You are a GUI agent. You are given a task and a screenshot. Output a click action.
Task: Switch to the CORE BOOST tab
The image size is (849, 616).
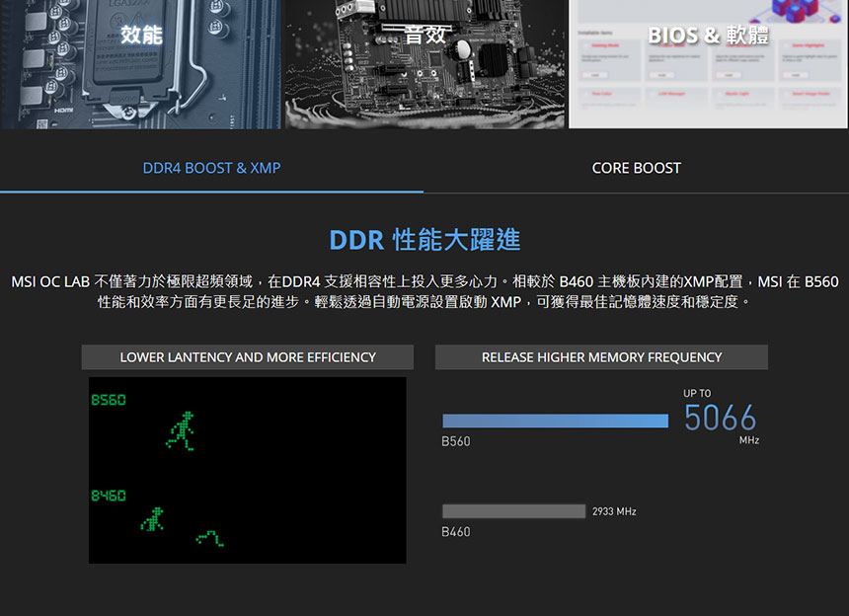tap(636, 169)
